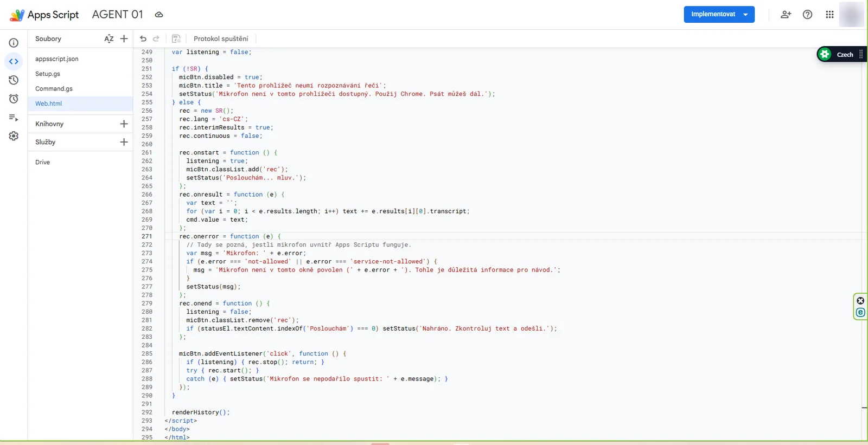Viewport: 868px width, 445px height.
Task: Click the 'if (!SR) {' code line
Action: (190, 69)
